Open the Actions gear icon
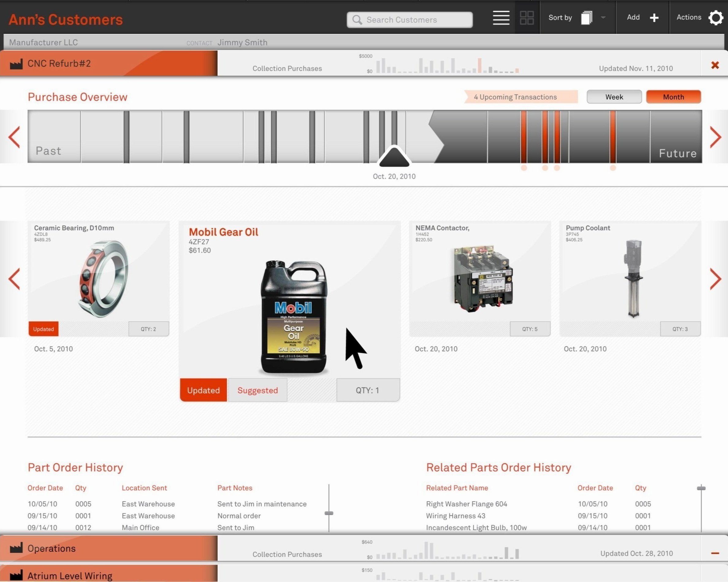 click(715, 17)
